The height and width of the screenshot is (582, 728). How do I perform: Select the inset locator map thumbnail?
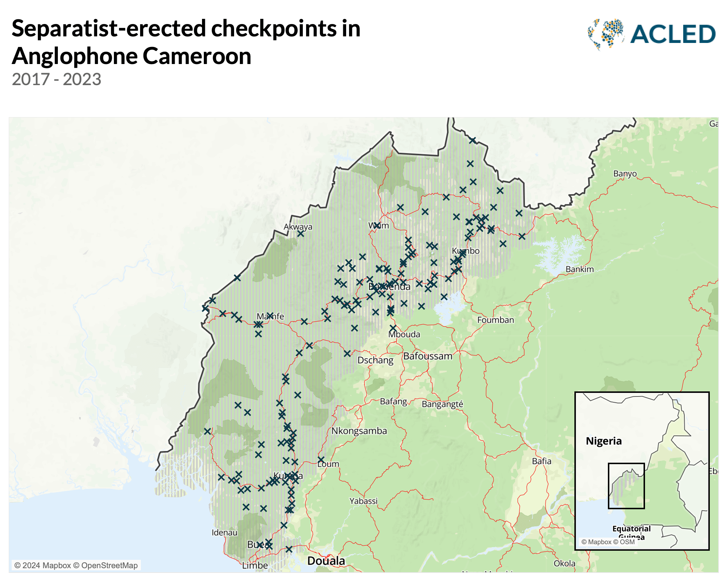(x=642, y=471)
